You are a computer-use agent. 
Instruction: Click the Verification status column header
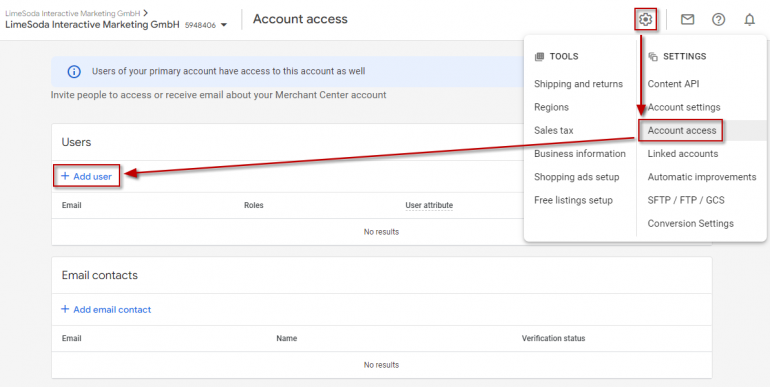pyautogui.click(x=553, y=338)
